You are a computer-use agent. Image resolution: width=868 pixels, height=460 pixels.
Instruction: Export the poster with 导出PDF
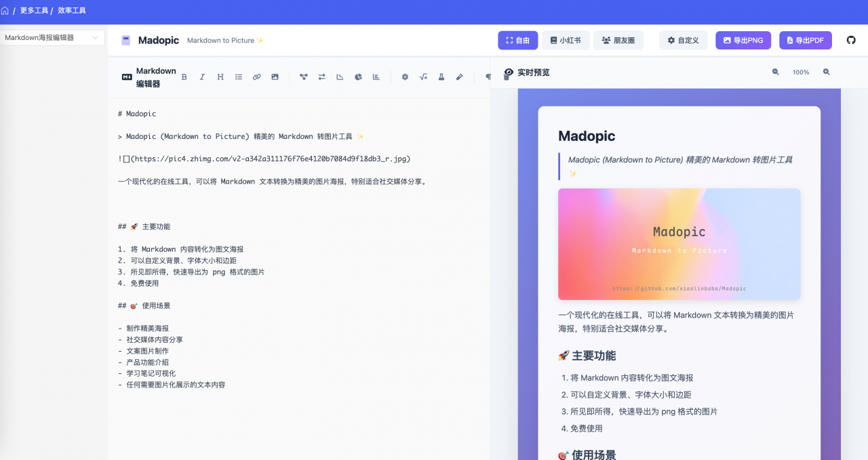pos(806,41)
